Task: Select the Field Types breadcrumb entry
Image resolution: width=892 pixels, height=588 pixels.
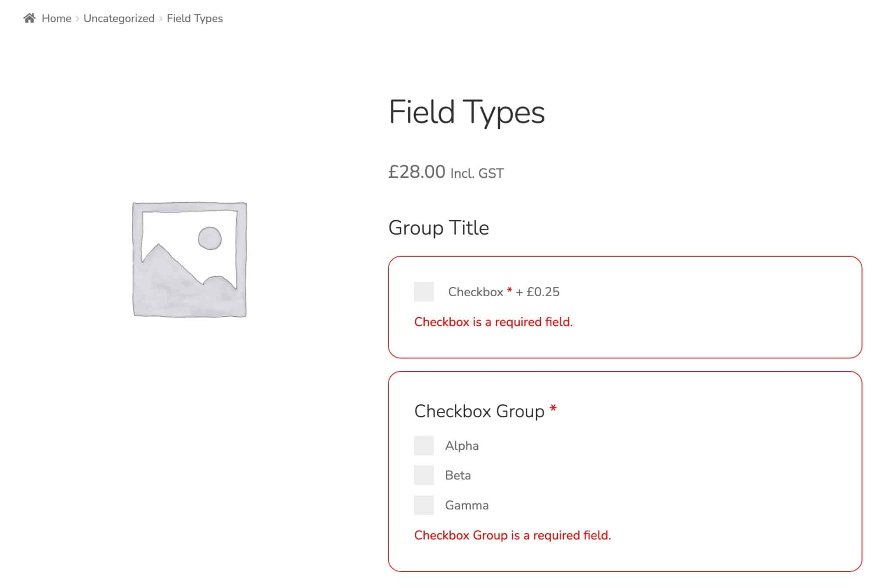Action: click(x=194, y=18)
